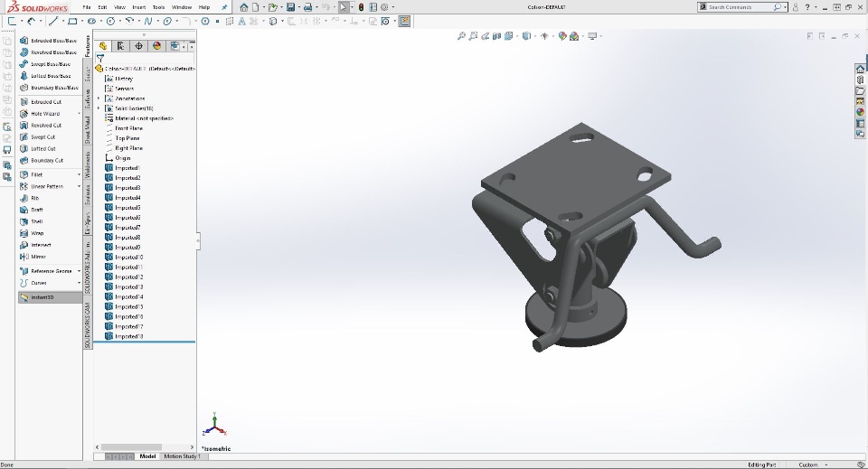This screenshot has width=868, height=469.
Task: Open the Tools menu
Action: (x=158, y=7)
